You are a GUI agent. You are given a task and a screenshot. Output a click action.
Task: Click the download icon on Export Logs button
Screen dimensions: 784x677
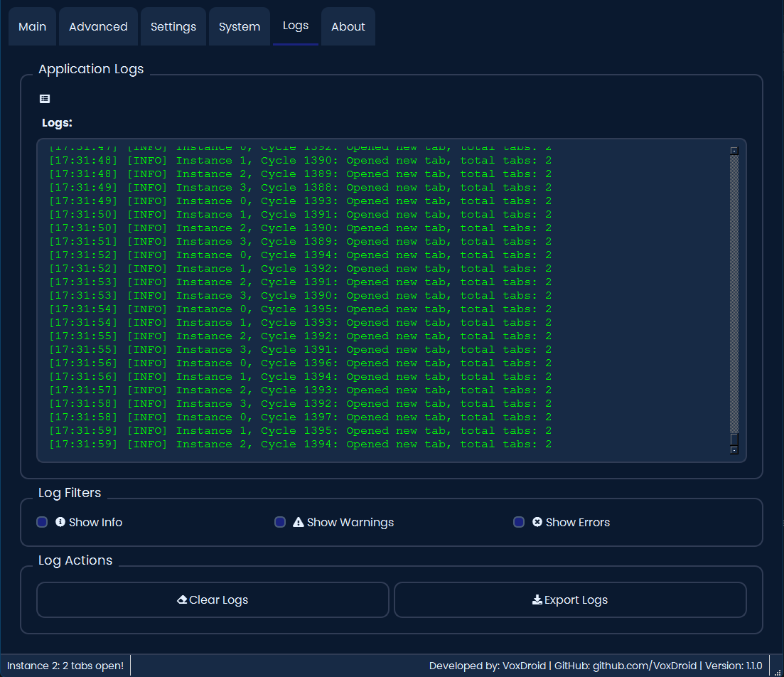pyautogui.click(x=537, y=599)
